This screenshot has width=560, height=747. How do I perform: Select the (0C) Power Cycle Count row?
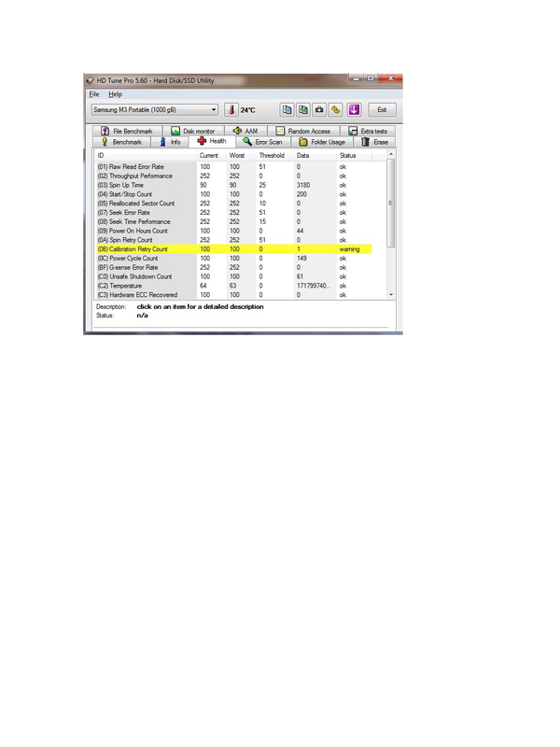click(234, 259)
